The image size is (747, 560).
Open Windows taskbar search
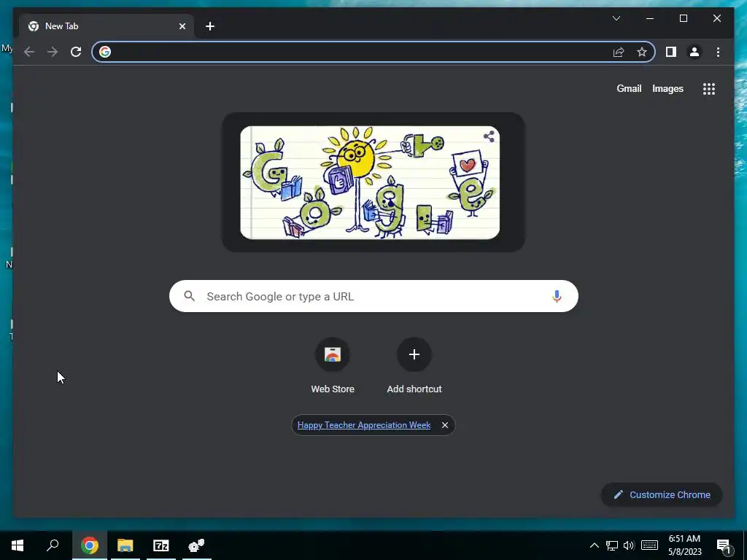[53, 545]
